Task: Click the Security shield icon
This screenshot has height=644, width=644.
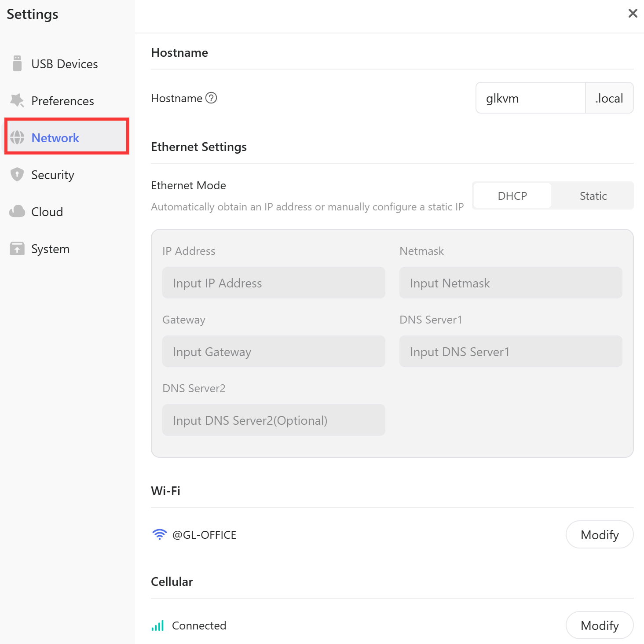Action: tap(17, 174)
